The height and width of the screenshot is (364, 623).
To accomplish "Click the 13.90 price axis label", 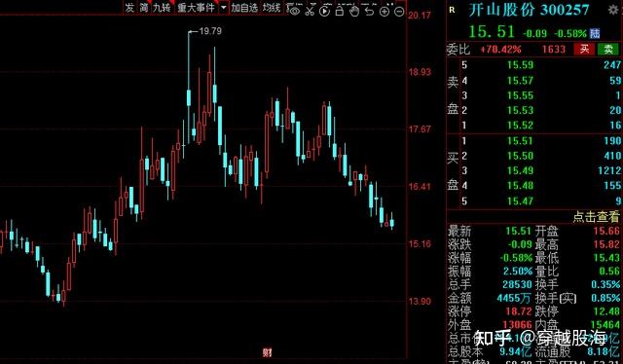I will tap(420, 301).
